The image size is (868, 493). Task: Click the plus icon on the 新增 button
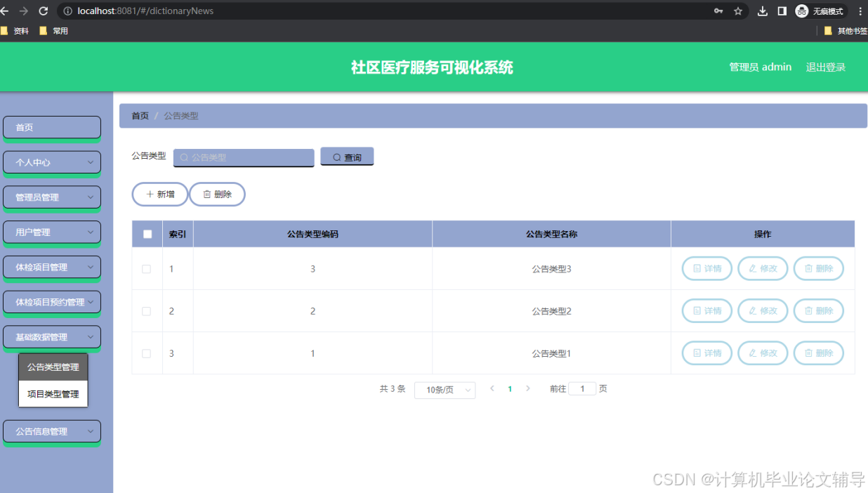(149, 194)
